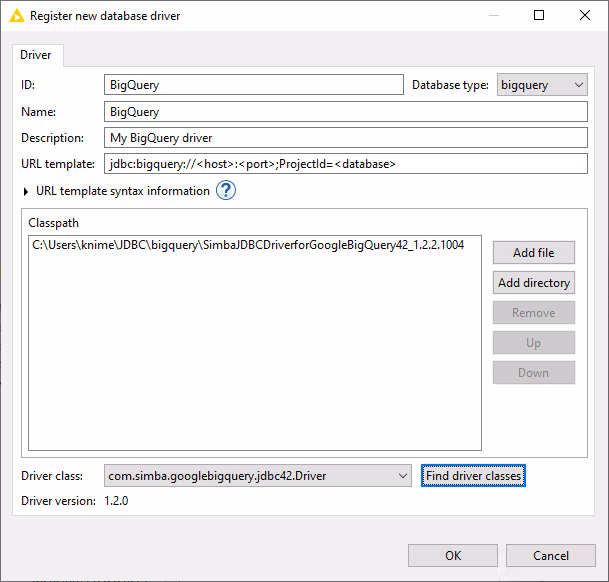Click the KNIME warning triangle icon in title bar
Viewport: 609px width, 582px height.
pyautogui.click(x=17, y=16)
